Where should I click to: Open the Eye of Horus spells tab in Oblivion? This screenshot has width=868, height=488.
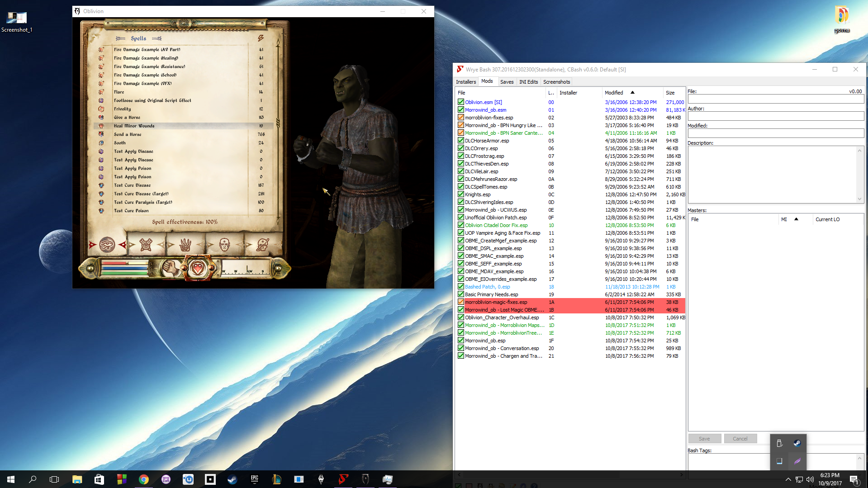107,245
